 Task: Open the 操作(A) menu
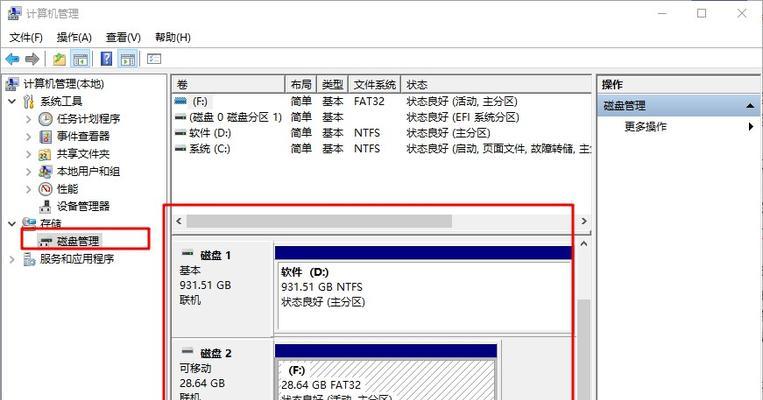[74, 37]
